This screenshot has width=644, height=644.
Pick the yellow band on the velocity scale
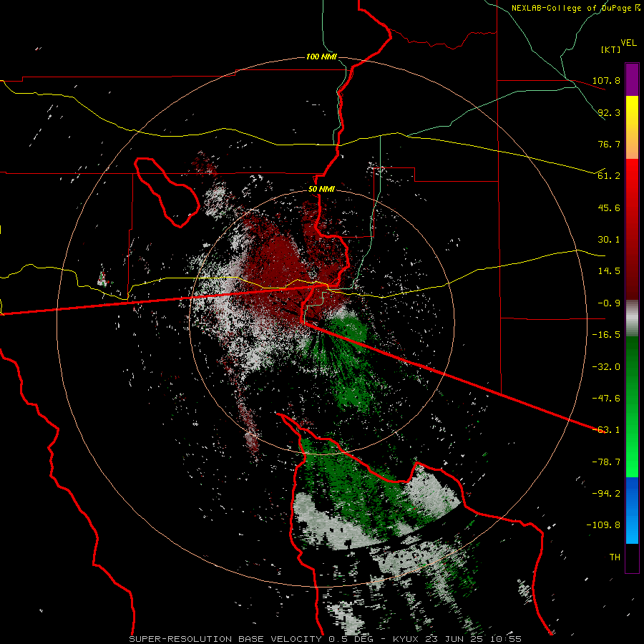tap(632, 127)
